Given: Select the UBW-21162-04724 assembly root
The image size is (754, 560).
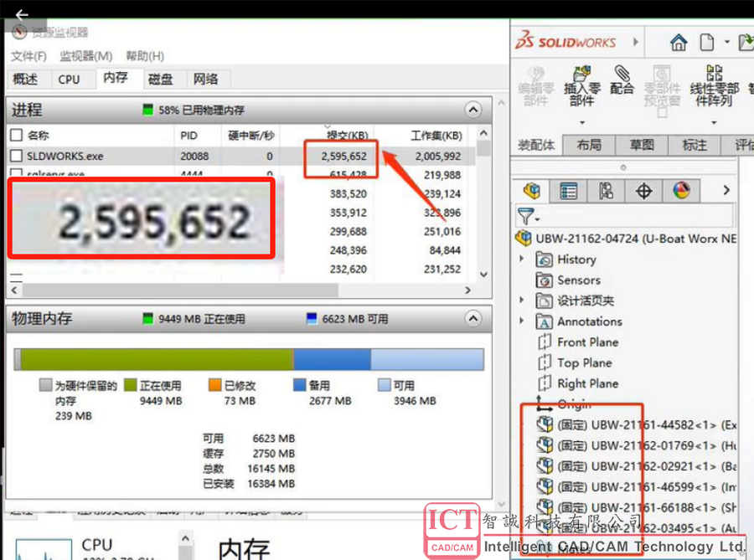Looking at the screenshot, I should click(627, 239).
